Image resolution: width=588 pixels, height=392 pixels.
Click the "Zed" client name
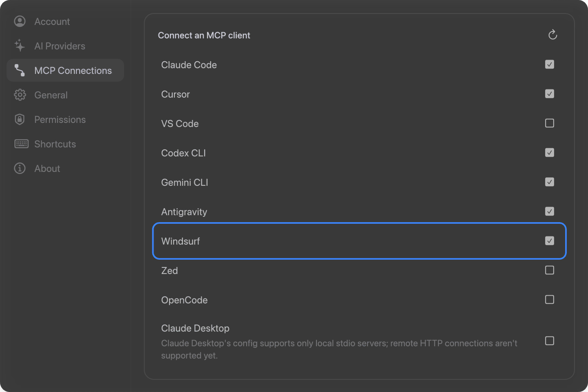pos(169,271)
